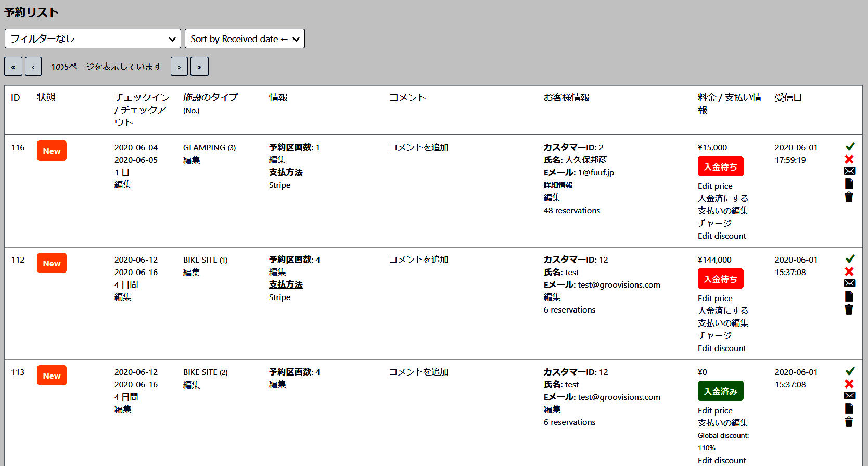
Task: Send email for reservation 116
Action: [849, 171]
